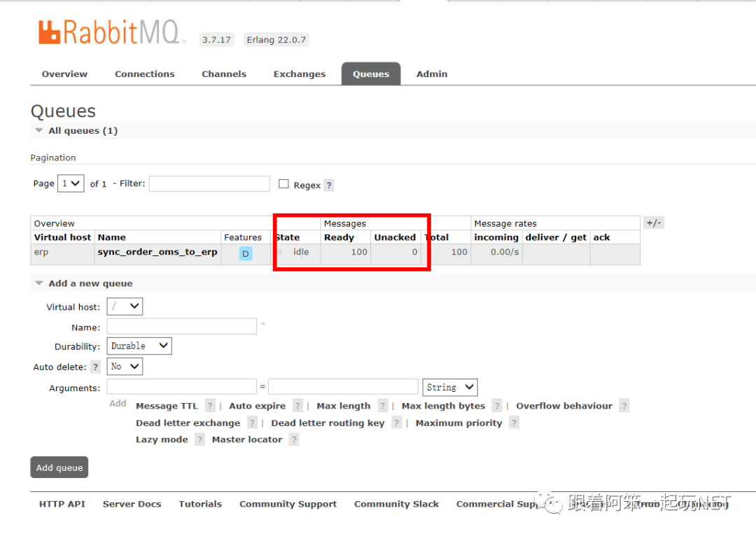This screenshot has height=536, width=756.
Task: Switch to the Connections tab
Action: [x=145, y=73]
